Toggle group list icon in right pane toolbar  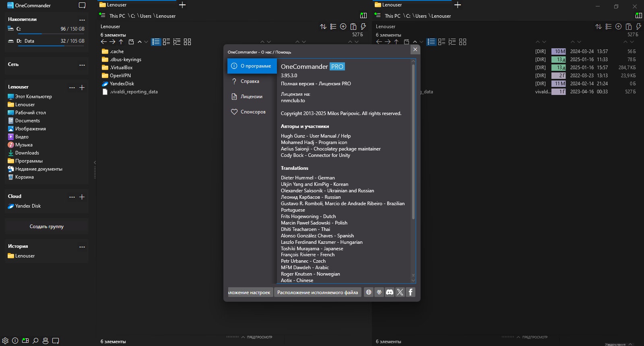click(x=609, y=27)
